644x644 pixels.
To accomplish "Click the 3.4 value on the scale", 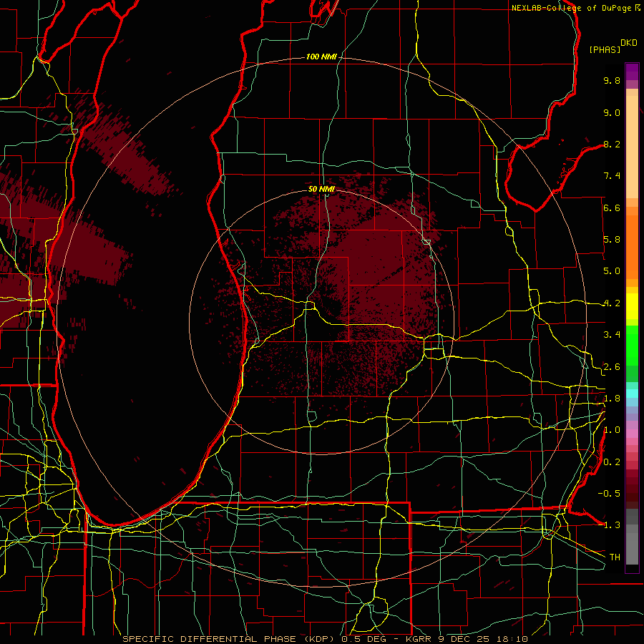I will click(x=612, y=335).
